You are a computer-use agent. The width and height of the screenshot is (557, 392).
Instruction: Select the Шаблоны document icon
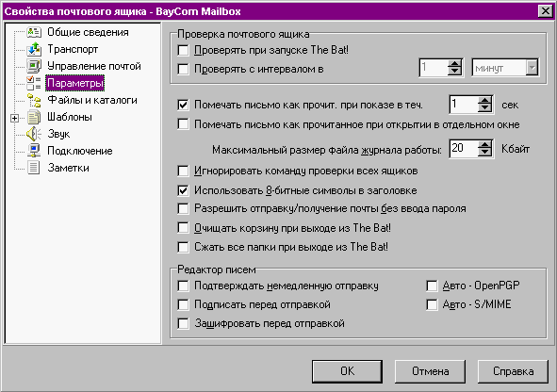[x=34, y=117]
